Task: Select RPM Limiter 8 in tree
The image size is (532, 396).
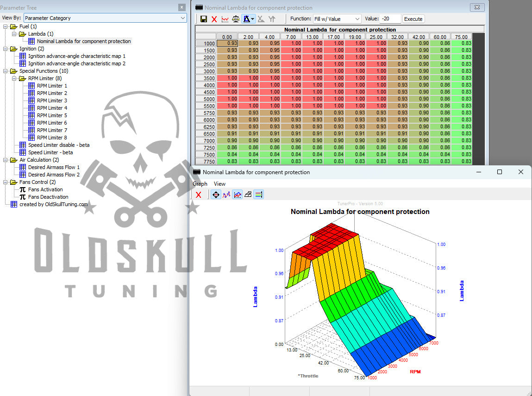Action: coord(52,138)
